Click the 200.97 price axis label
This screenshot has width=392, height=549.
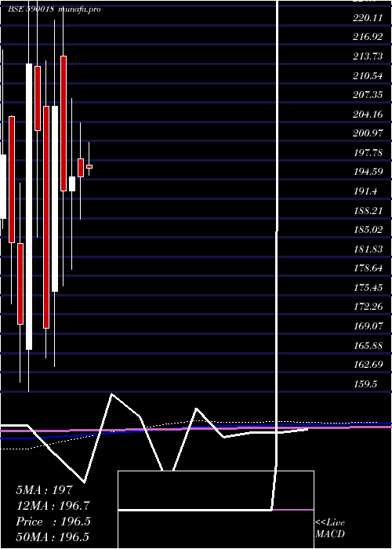pyautogui.click(x=368, y=133)
